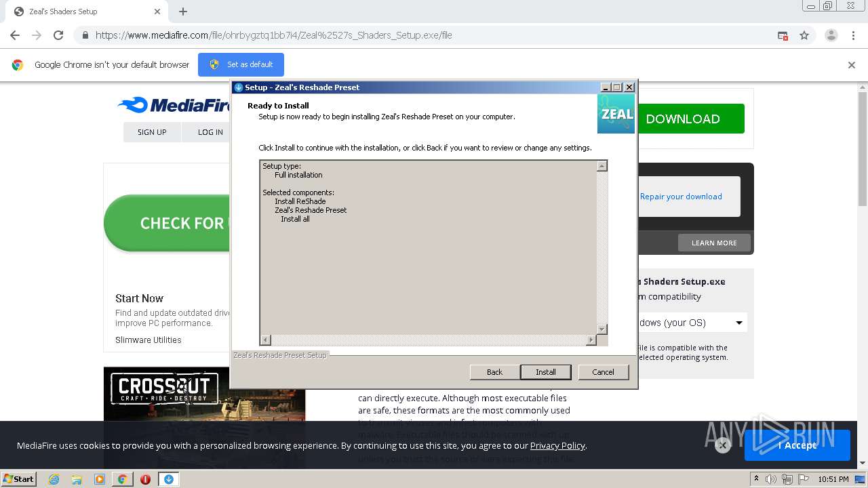868x488 pixels.
Task: Click the blocked popup icon in address bar
Action: pyautogui.click(x=783, y=35)
